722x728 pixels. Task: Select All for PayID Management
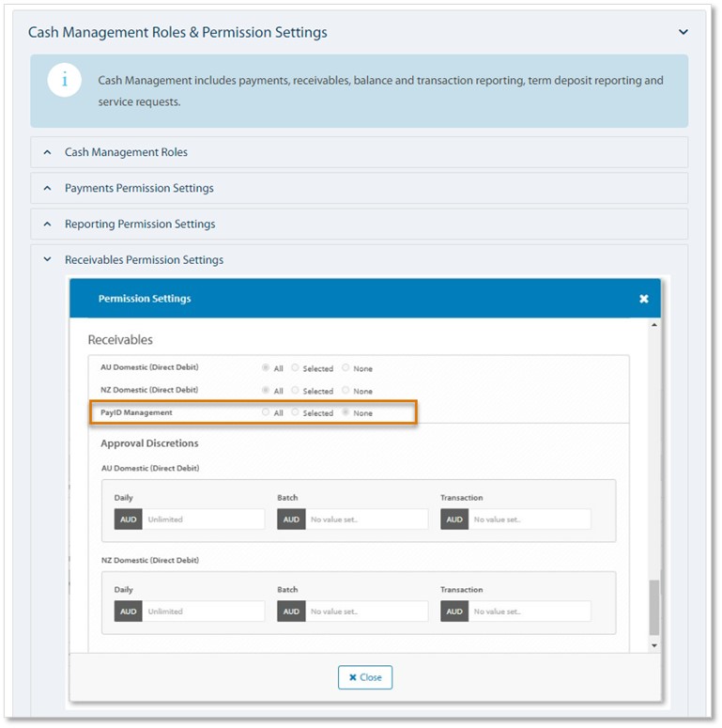(266, 412)
